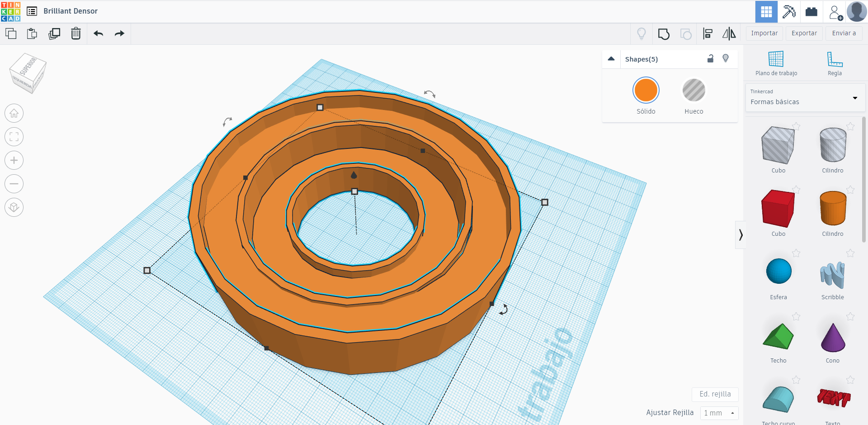
Task: Select the Regla ruler tool
Action: 835,63
